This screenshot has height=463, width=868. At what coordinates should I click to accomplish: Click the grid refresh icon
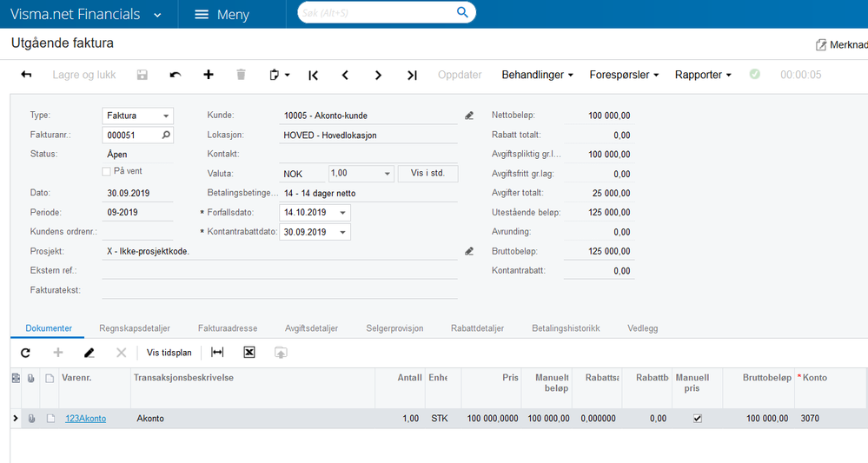click(x=25, y=353)
